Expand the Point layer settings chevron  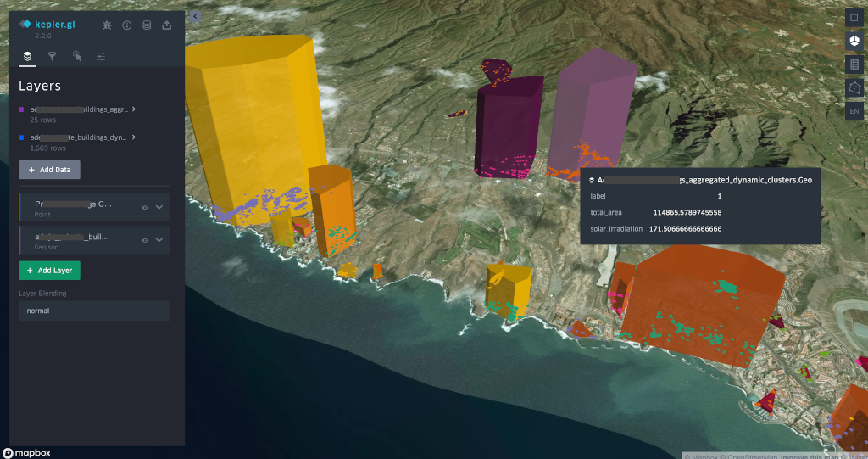coord(159,207)
